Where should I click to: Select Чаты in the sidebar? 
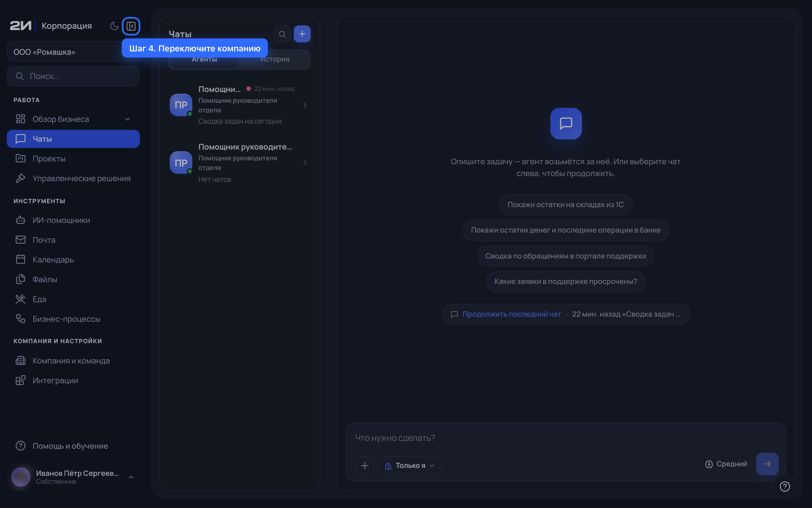73,139
